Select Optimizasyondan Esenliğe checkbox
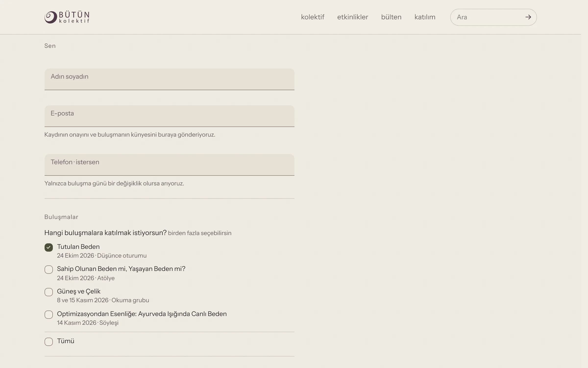Screen dimensions: 588x368 pos(49,315)
